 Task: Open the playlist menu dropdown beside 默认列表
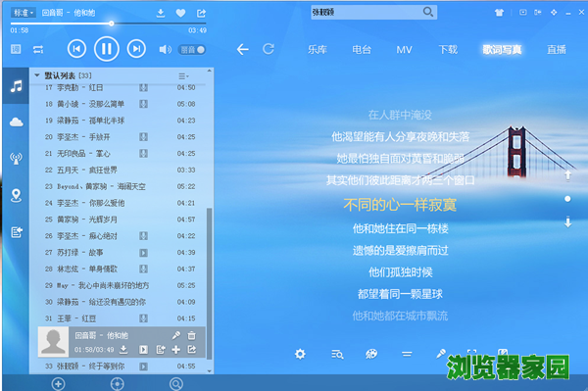tap(183, 76)
